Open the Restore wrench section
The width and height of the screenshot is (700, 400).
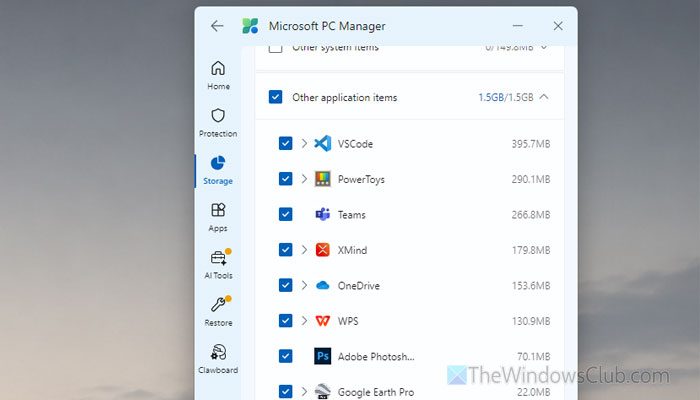click(218, 312)
